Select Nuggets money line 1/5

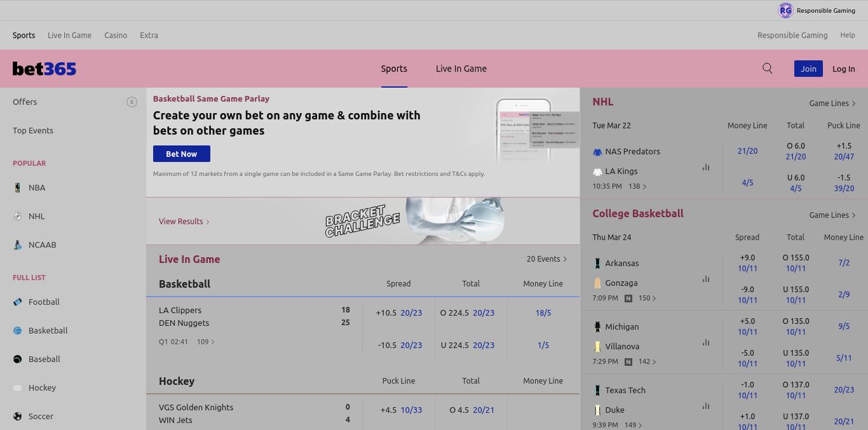(x=543, y=345)
